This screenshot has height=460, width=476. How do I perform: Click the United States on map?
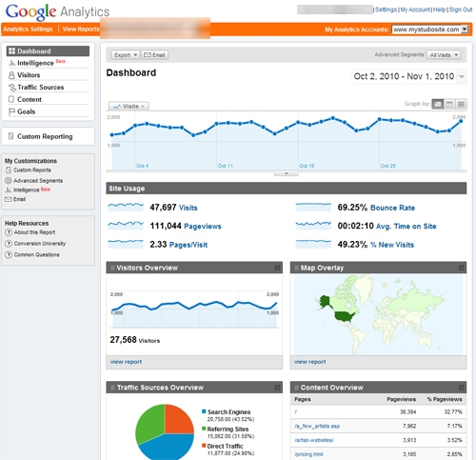click(345, 316)
